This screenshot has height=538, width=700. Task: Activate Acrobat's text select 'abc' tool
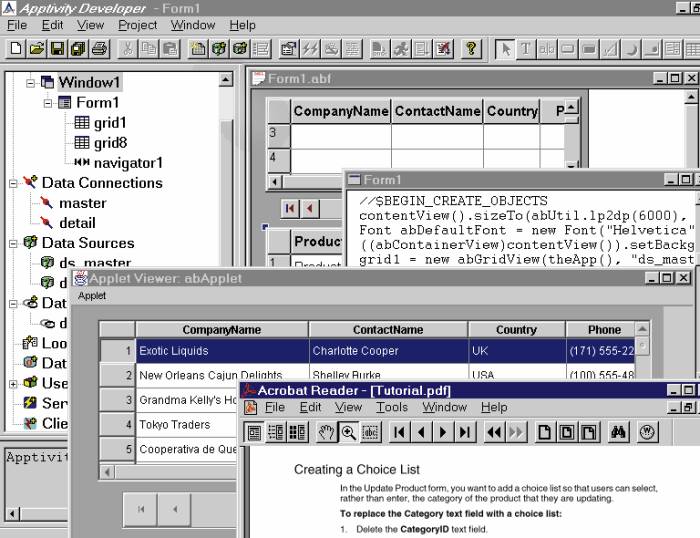click(x=370, y=432)
